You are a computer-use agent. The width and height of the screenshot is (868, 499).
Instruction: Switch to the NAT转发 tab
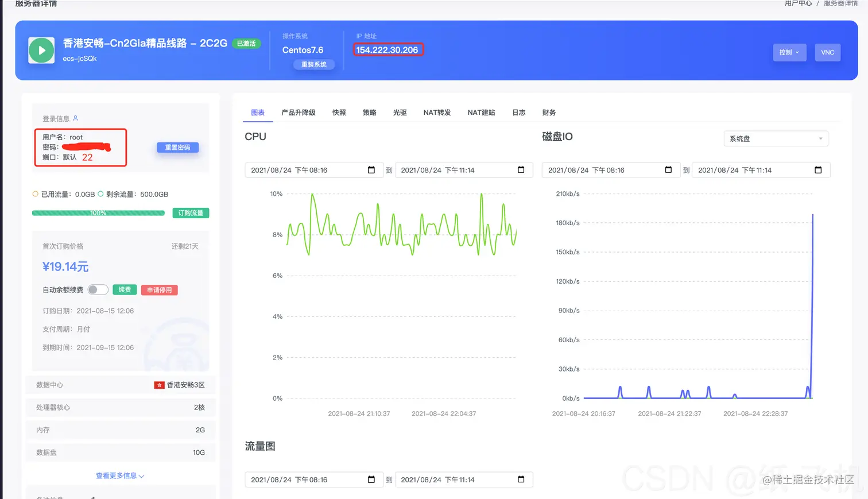tap(437, 113)
